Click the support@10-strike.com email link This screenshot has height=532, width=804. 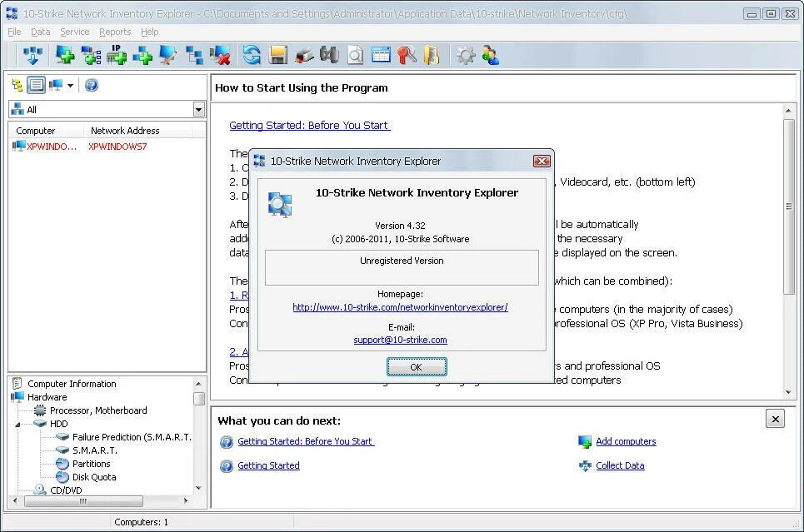pyautogui.click(x=400, y=340)
